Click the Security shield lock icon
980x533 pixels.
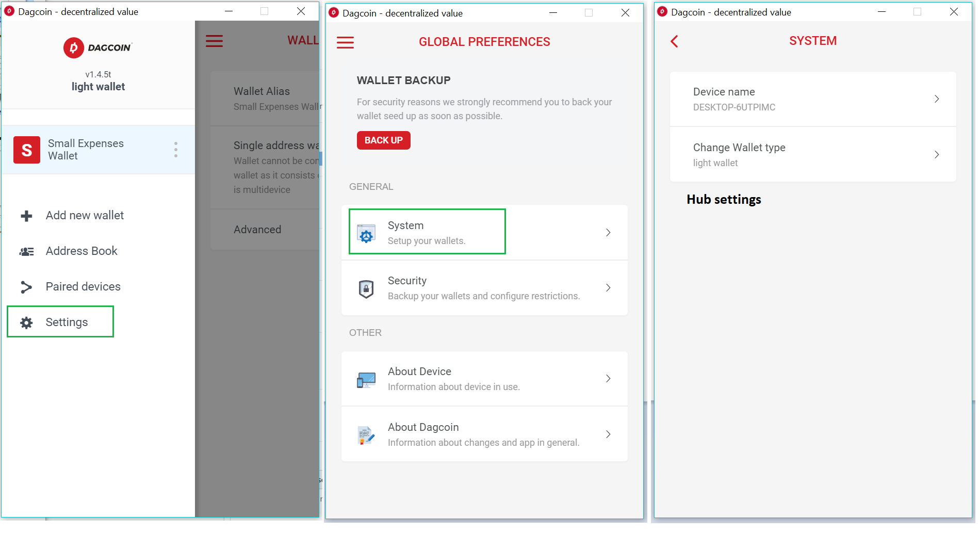click(x=366, y=288)
